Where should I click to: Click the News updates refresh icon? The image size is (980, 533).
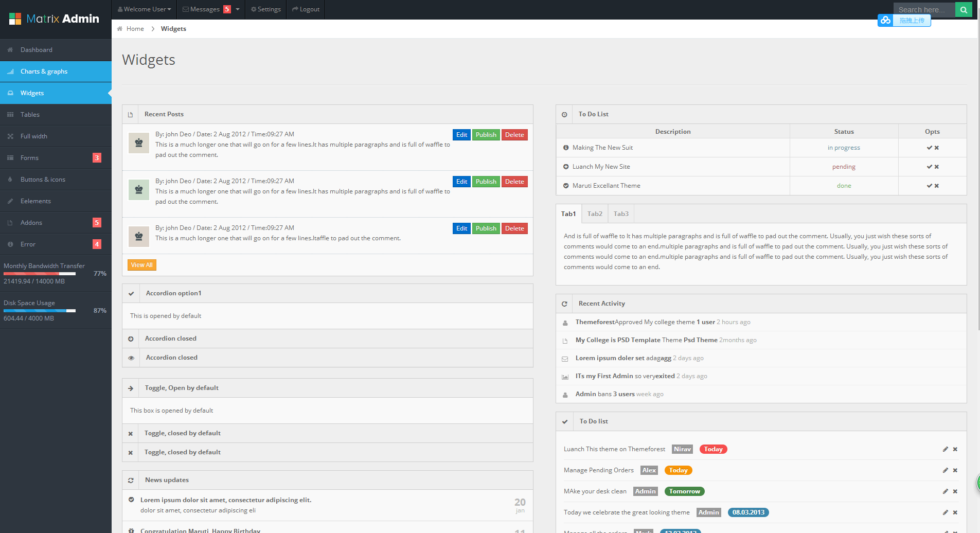tap(131, 481)
